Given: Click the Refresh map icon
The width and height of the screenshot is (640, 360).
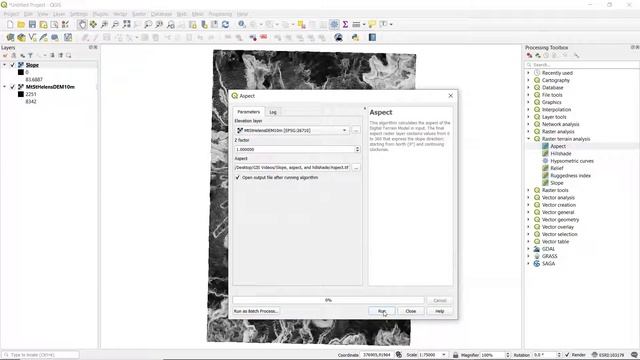Looking at the screenshot, I should pos(225,24).
